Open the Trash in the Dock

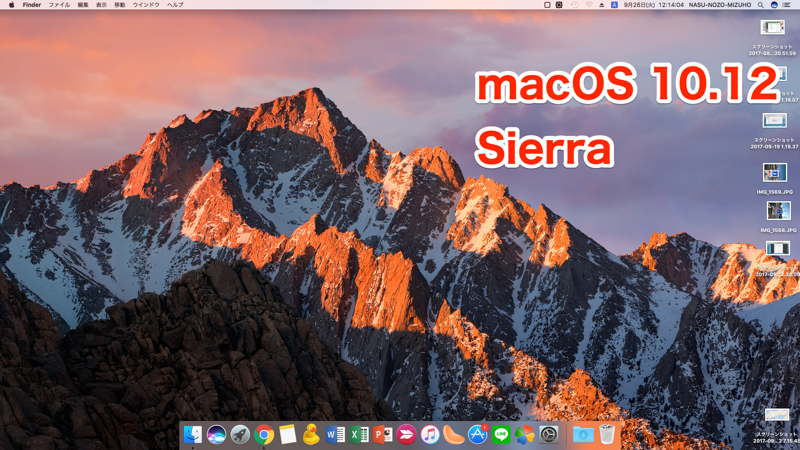point(607,435)
